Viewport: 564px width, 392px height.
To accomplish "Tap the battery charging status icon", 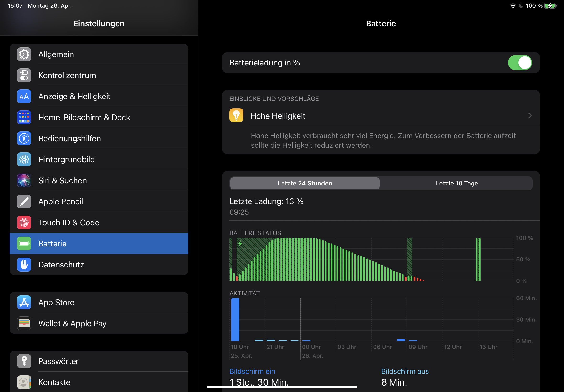I will 550,6.
